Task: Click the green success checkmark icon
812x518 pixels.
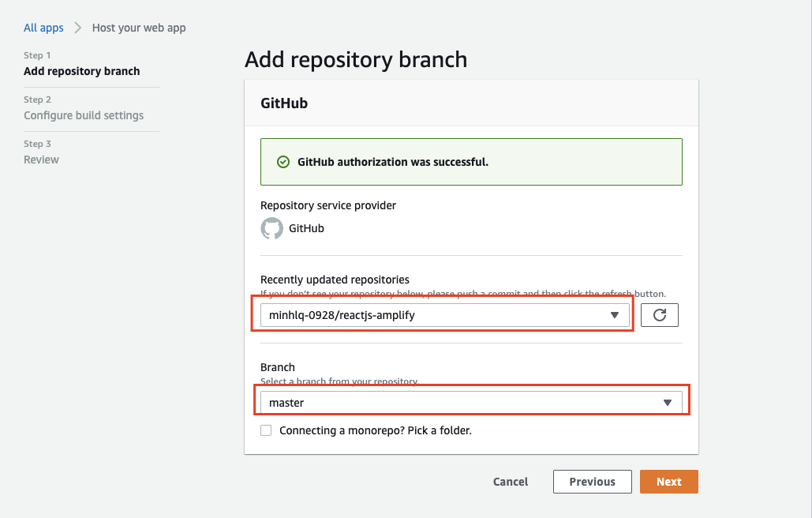Action: point(283,162)
